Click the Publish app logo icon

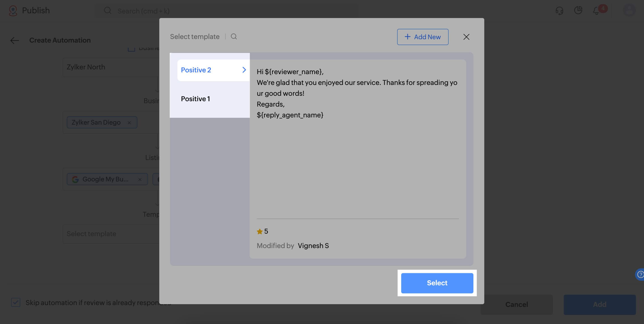point(13,11)
